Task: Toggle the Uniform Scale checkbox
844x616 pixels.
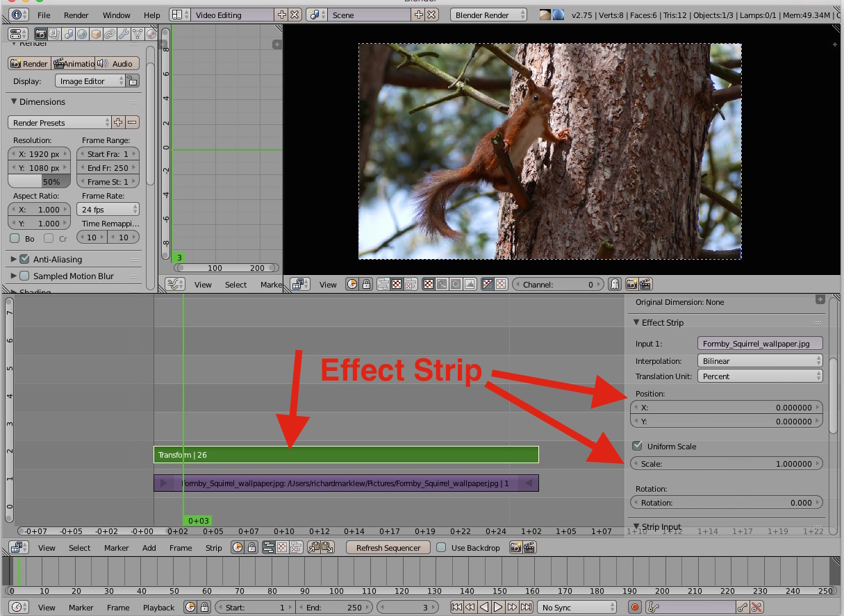Action: 637,446
